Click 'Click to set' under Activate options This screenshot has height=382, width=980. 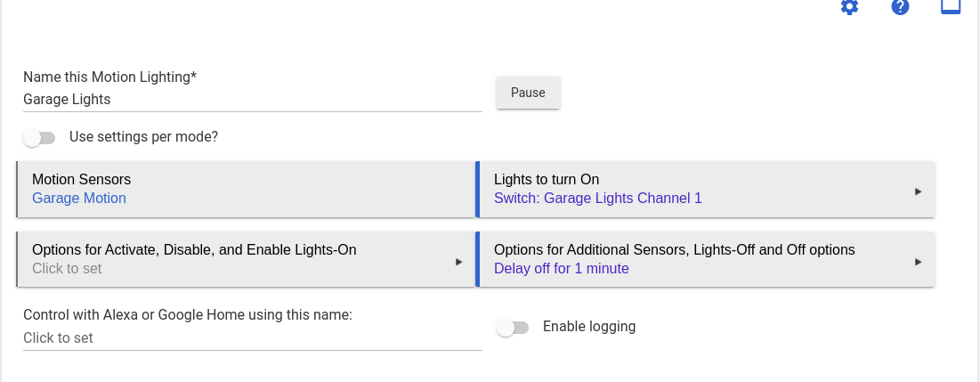coord(67,269)
